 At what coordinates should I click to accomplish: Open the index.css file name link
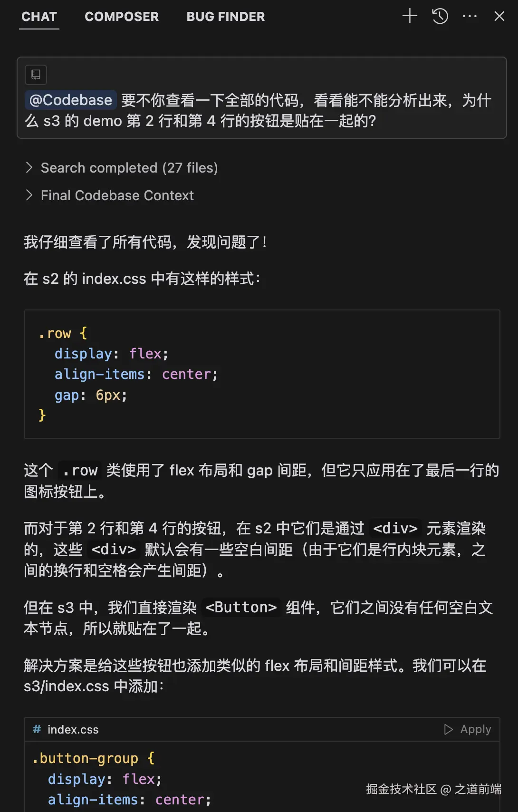(73, 730)
